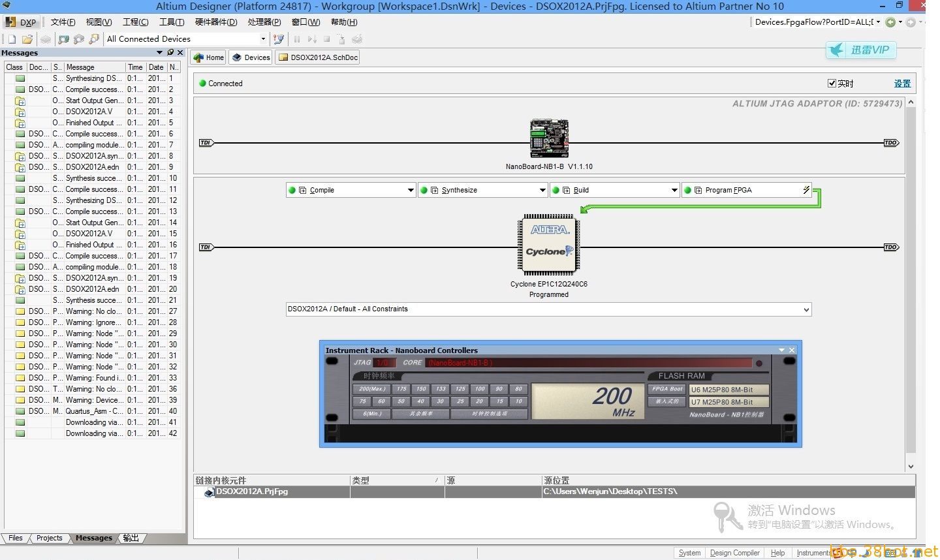Open the DSOX2012A constraints configuration dropdown
This screenshot has height=560, width=940.
point(806,309)
